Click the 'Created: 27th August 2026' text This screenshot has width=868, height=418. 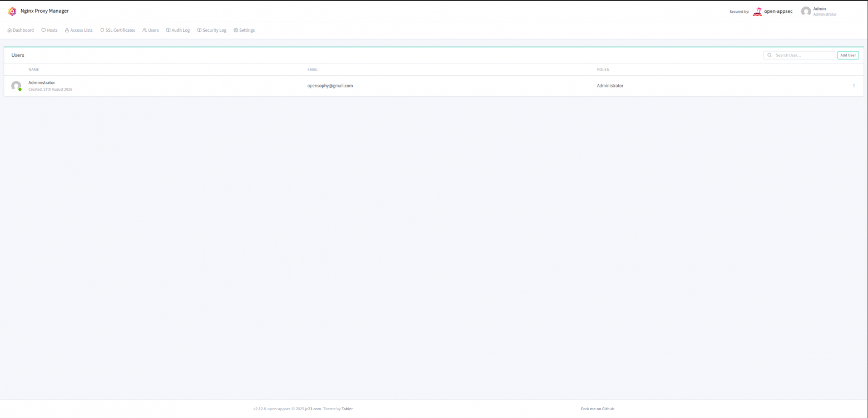point(50,89)
